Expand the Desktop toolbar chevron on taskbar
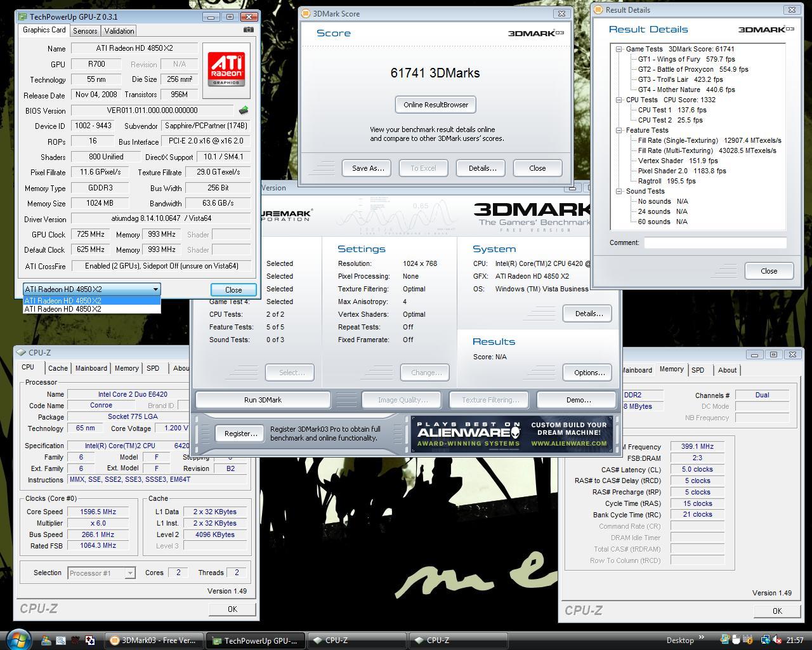This screenshot has height=650, width=812. pyautogui.click(x=702, y=638)
